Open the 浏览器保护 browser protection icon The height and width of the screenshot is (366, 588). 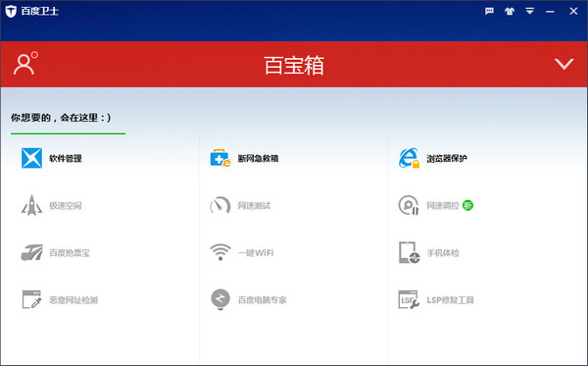click(x=409, y=158)
